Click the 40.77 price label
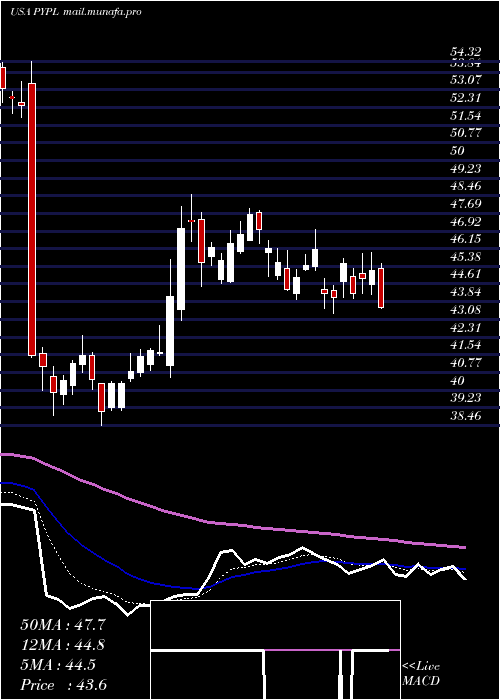Viewport: 500px width, 700px height. (x=466, y=362)
